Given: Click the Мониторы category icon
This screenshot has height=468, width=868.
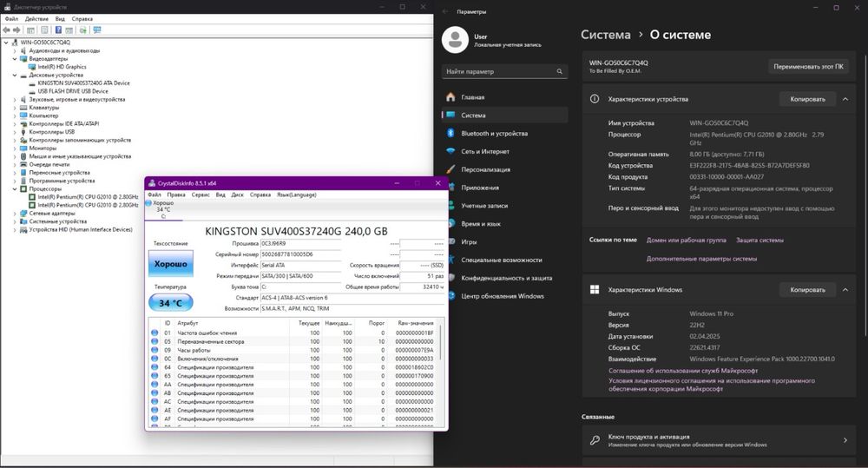Looking at the screenshot, I should tap(23, 148).
